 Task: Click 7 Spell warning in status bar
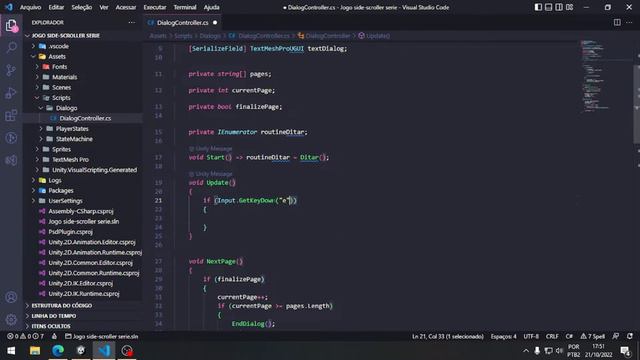pyautogui.click(x=593, y=336)
